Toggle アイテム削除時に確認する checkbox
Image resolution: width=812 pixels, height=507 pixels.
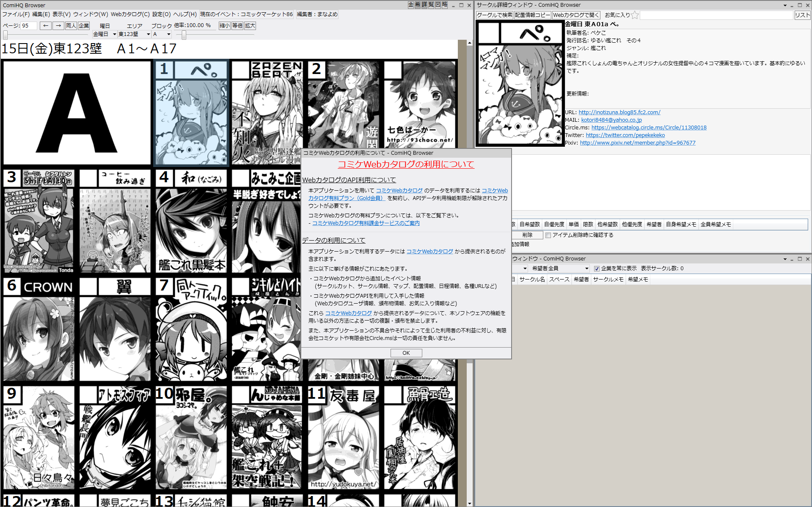click(x=548, y=235)
